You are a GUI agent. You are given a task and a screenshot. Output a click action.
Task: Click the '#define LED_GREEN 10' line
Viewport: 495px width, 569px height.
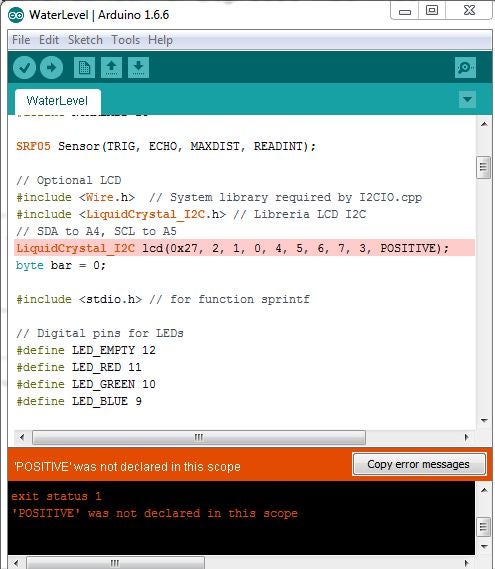(86, 384)
